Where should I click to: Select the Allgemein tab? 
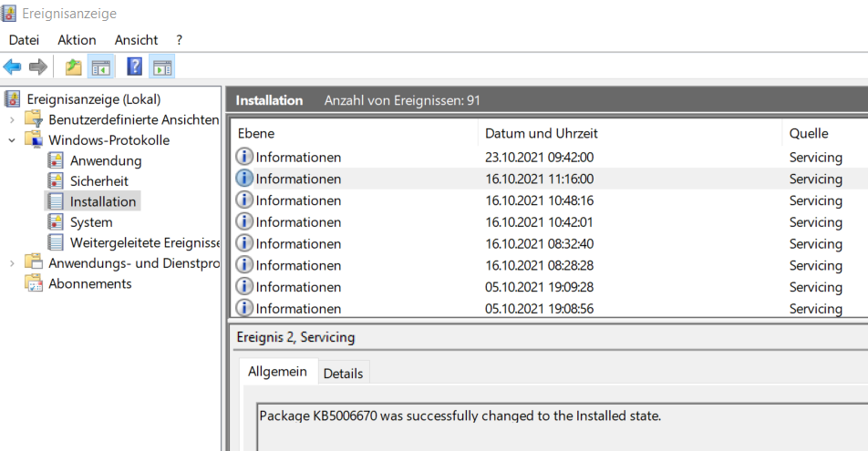click(x=277, y=373)
